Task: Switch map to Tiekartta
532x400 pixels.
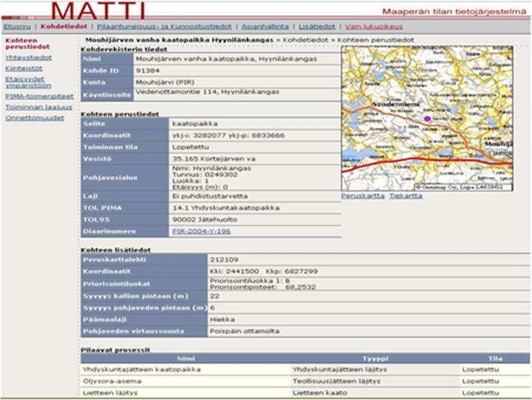Action: click(x=405, y=196)
